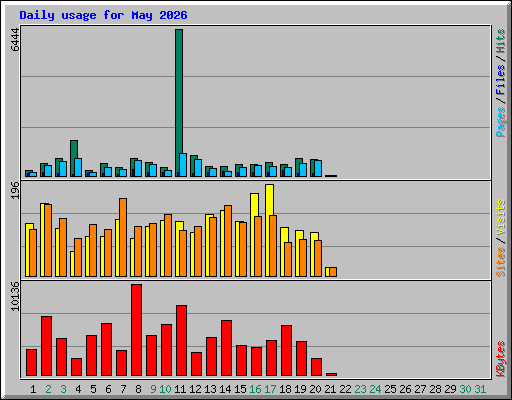Click the 196 visits axis value
The height and width of the screenshot is (400, 512).
click(15, 190)
